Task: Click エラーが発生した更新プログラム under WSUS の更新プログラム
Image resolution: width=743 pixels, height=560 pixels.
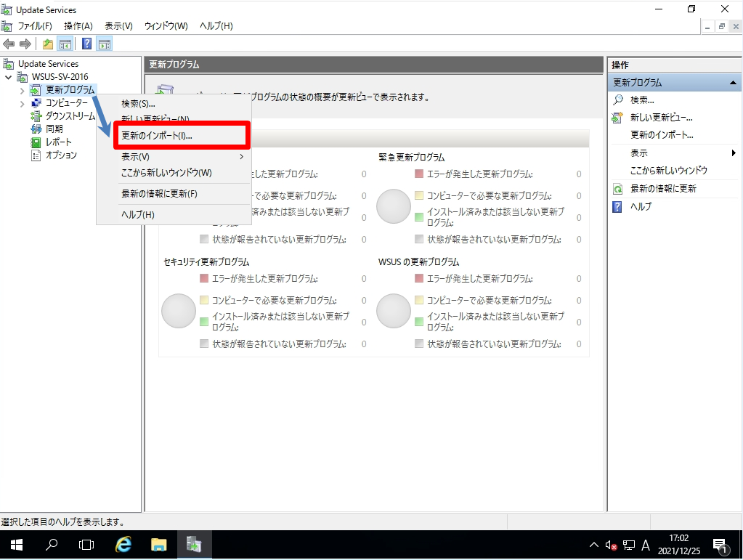Action: [479, 279]
